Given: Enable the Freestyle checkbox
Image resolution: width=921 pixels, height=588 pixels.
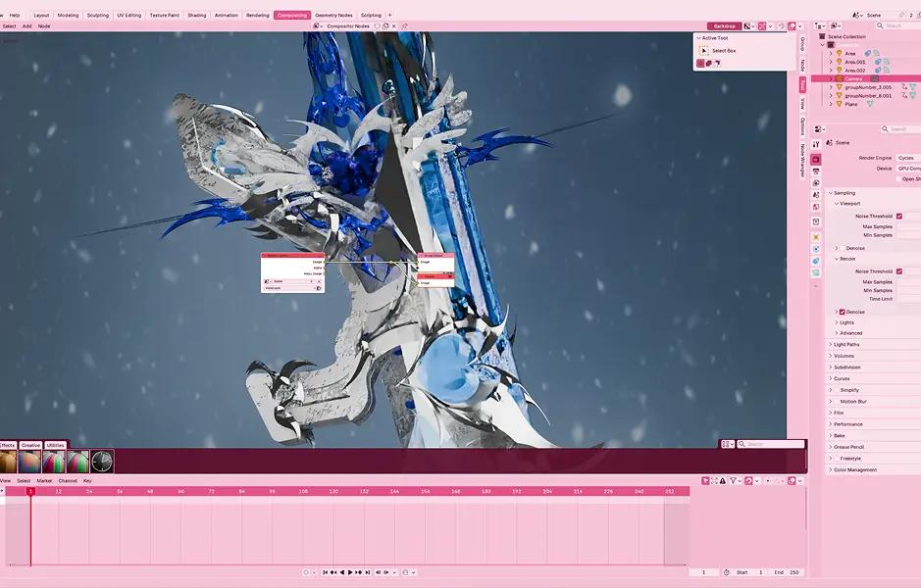Looking at the screenshot, I should 837,459.
